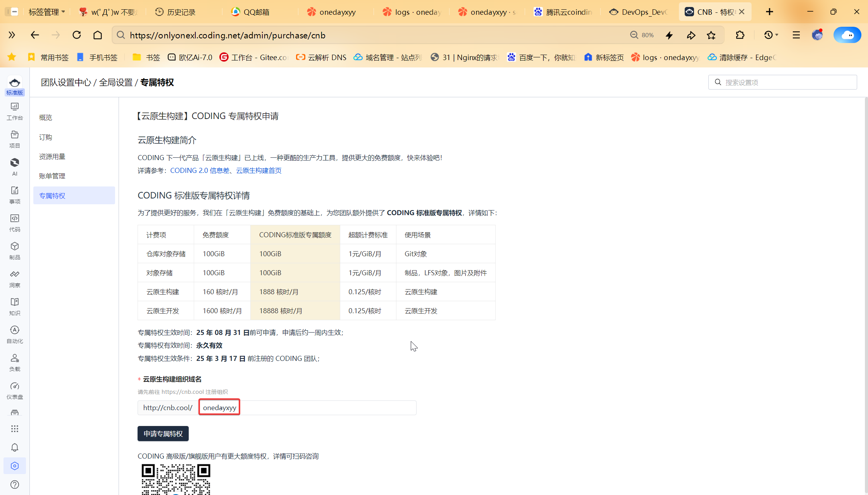868x495 pixels.
Task: Open the 洞察 insights sidebar icon
Action: point(15,279)
